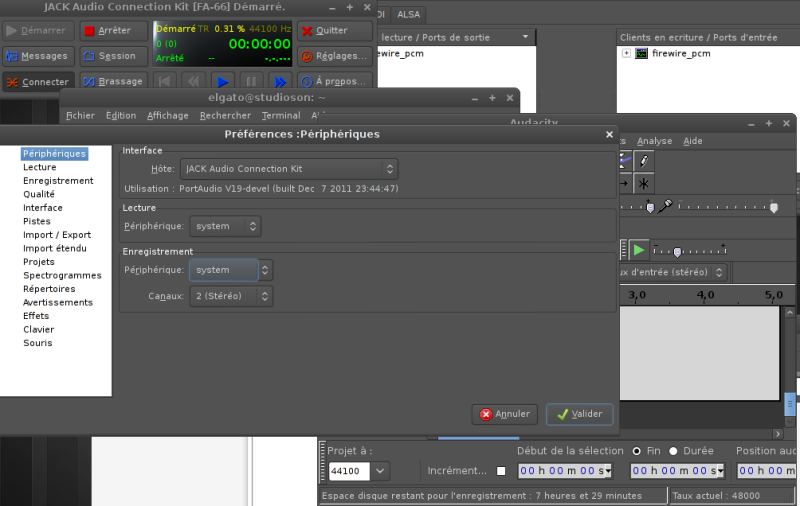Image resolution: width=800 pixels, height=506 pixels.
Task: Open the Lecture Périphérique dropdown
Action: click(x=226, y=226)
